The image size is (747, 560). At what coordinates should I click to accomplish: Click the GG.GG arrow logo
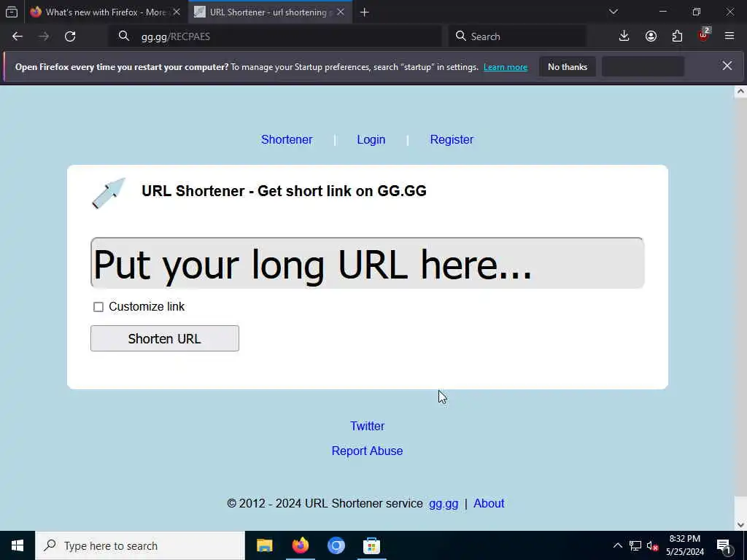(x=109, y=192)
